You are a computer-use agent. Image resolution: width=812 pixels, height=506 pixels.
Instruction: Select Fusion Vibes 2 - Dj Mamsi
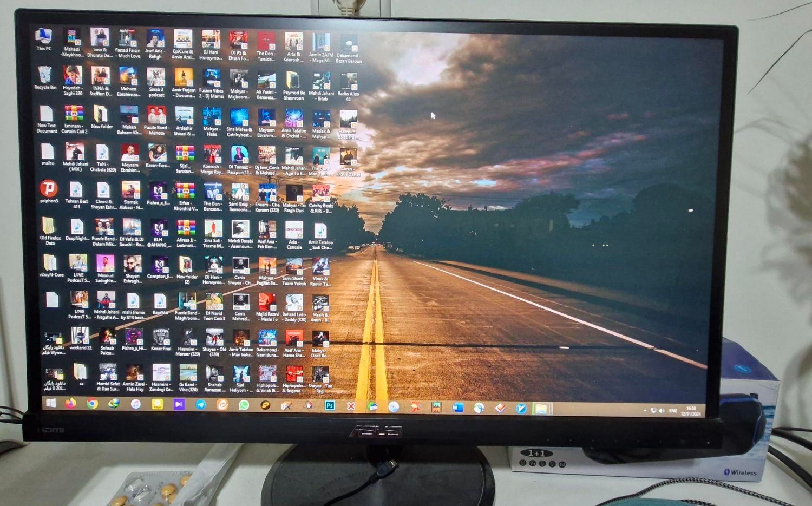click(211, 84)
